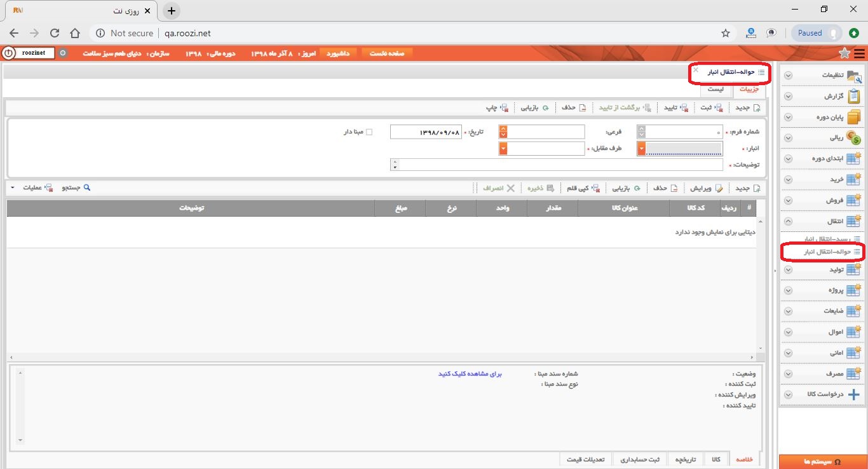Open the انبار warehouse dropdown
Screen dimensions: 868x469
642,149
